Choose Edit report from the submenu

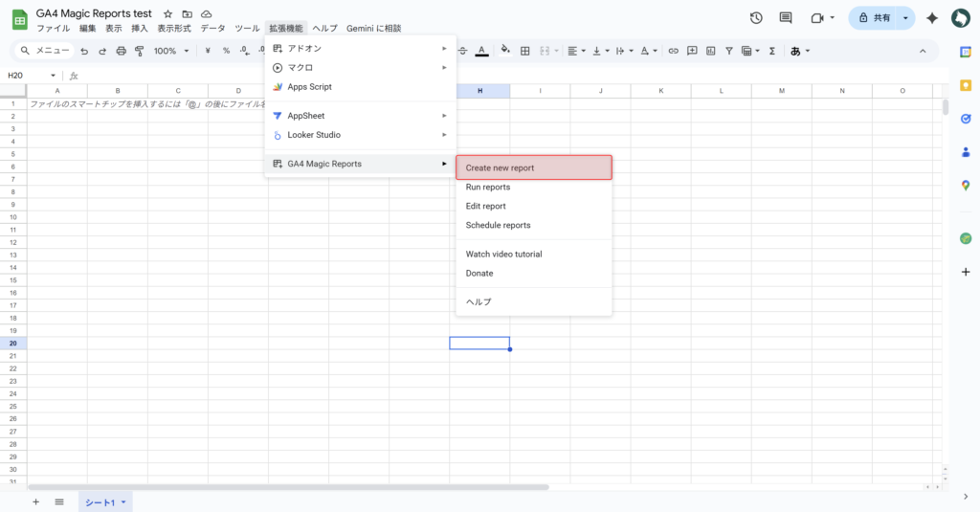click(x=534, y=206)
